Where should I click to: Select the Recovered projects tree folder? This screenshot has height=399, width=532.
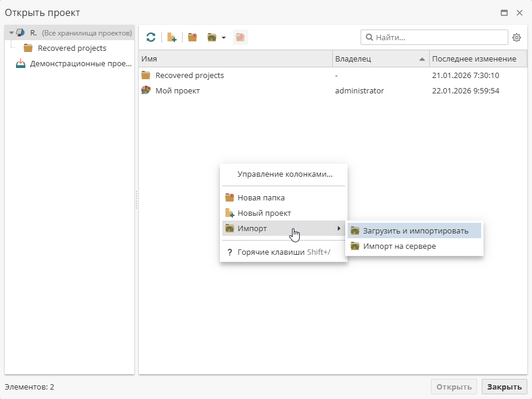click(x=72, y=48)
